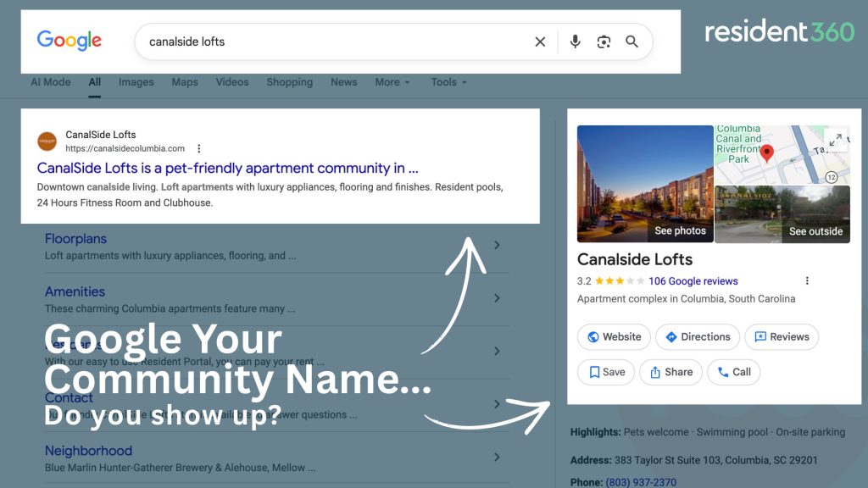Image resolution: width=868 pixels, height=488 pixels.
Task: Switch to the Images tab
Action: click(x=136, y=82)
